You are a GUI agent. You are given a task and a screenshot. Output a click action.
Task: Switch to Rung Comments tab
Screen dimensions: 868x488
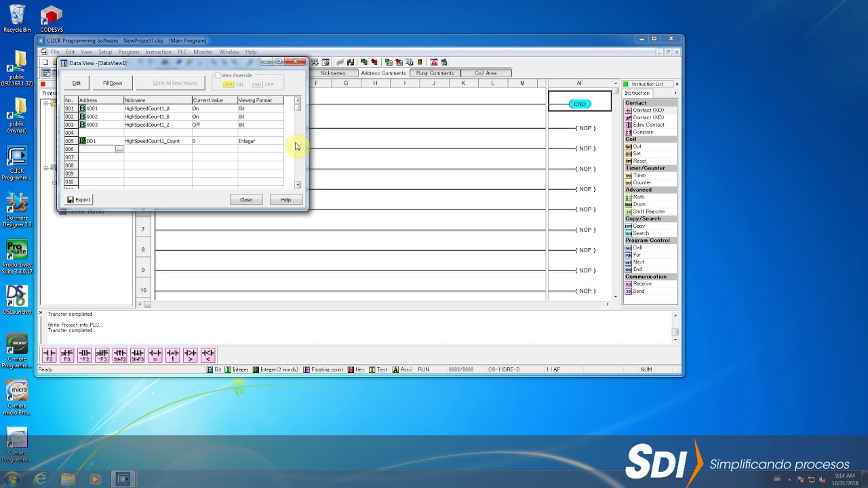tap(435, 73)
